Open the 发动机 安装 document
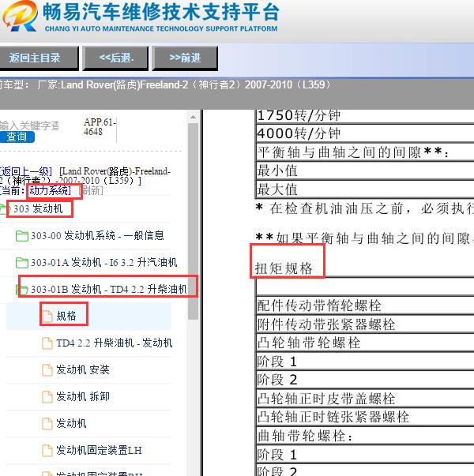The image size is (474, 476). [x=83, y=369]
